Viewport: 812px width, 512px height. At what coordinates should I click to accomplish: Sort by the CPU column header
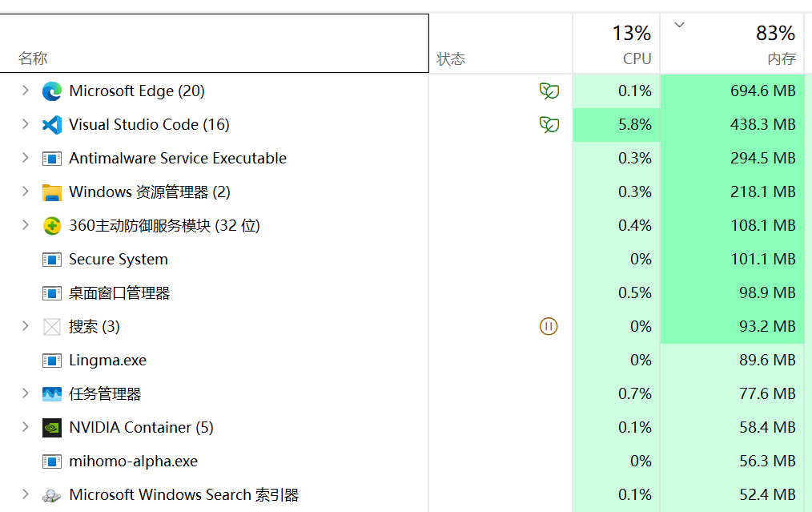click(x=617, y=43)
